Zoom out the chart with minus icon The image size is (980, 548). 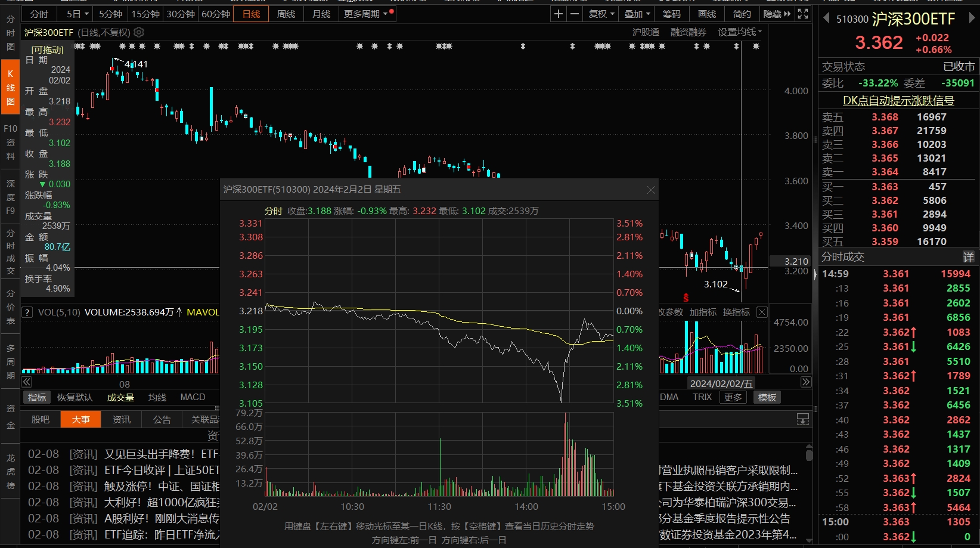(x=574, y=14)
